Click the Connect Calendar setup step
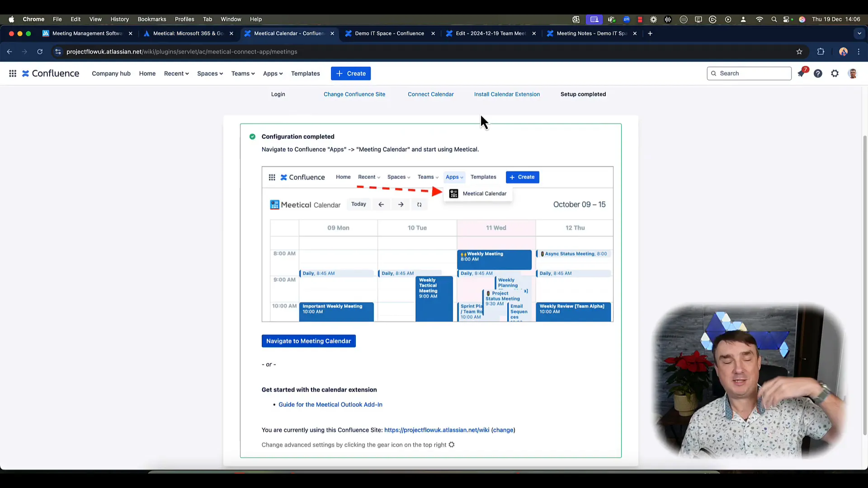 click(x=431, y=94)
